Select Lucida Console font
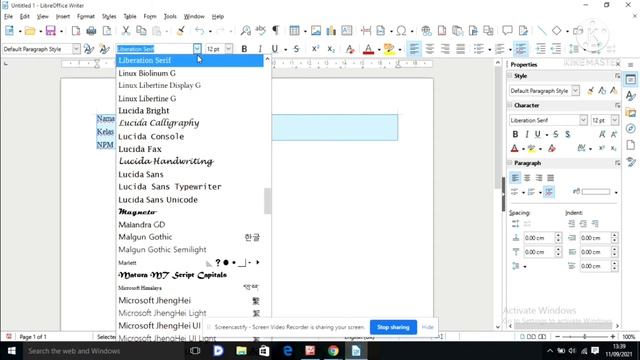 [190, 136]
